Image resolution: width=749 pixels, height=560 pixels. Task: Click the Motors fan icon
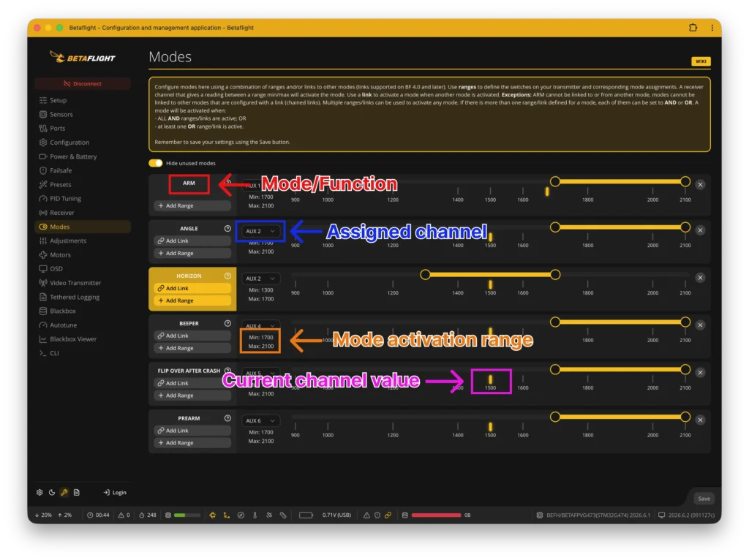(x=43, y=255)
